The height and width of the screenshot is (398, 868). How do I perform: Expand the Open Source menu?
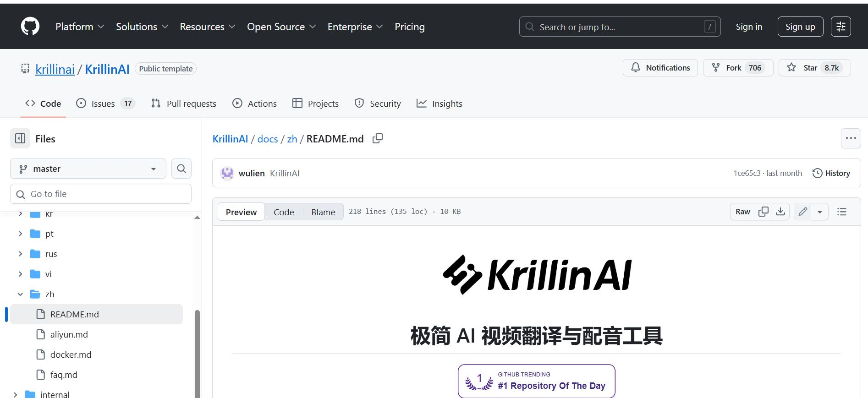(281, 27)
